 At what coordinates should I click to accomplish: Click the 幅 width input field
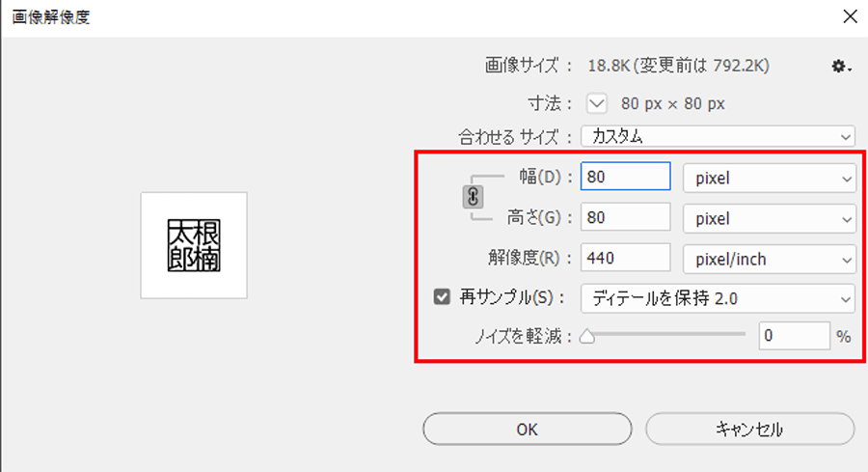(626, 177)
